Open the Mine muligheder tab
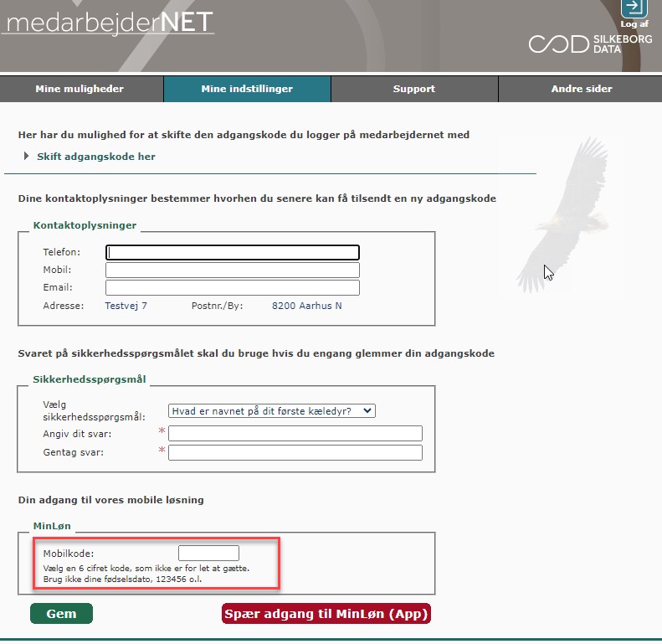 80,89
